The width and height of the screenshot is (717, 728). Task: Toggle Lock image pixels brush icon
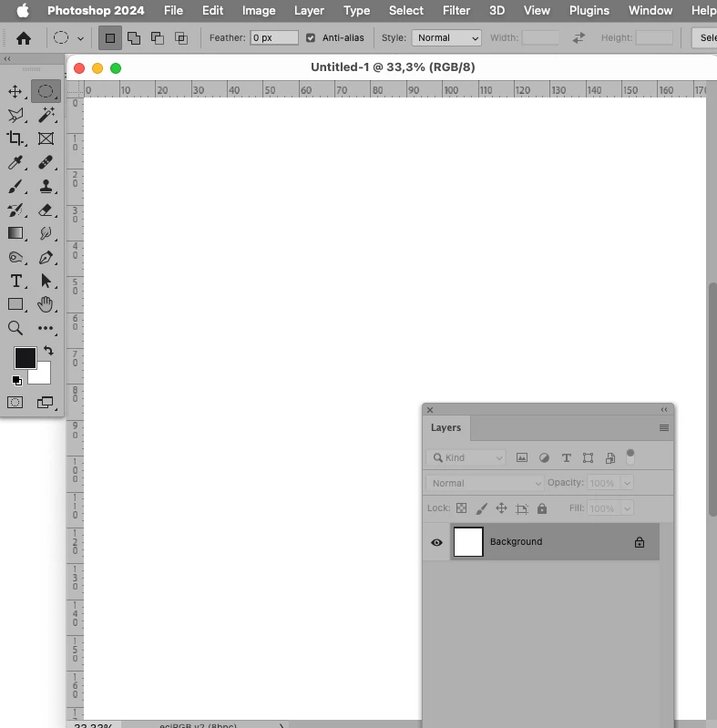(x=482, y=508)
